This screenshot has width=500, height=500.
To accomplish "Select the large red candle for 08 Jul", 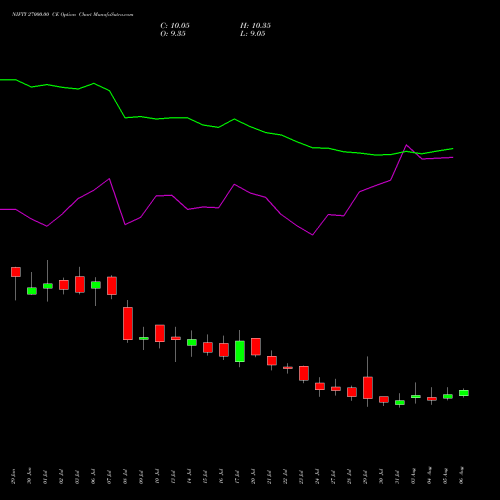I will click(x=128, y=323).
